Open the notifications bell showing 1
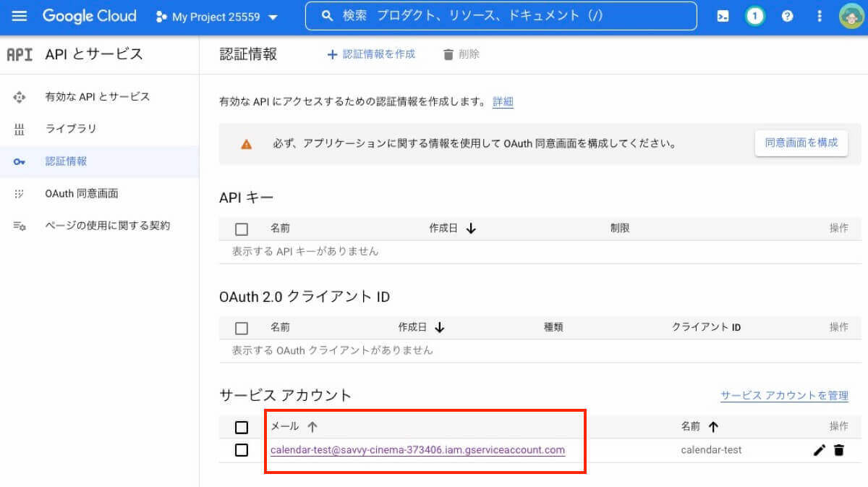The height and width of the screenshot is (487, 868). pyautogui.click(x=754, y=15)
